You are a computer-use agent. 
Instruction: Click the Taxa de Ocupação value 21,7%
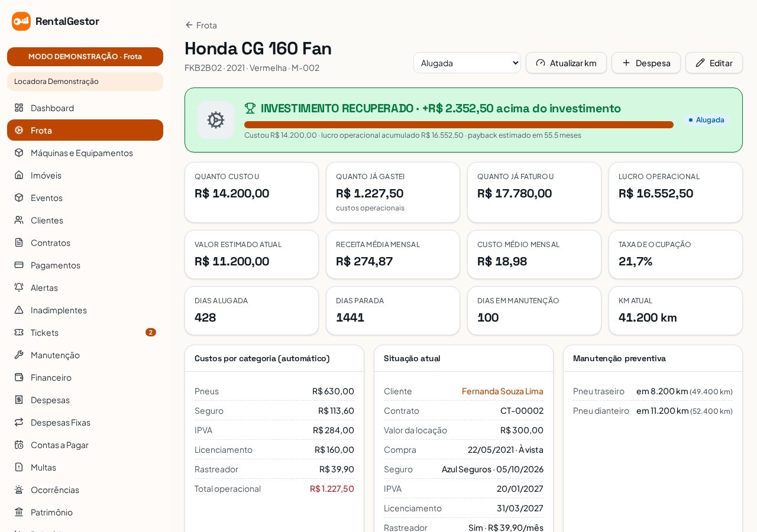pos(636,261)
